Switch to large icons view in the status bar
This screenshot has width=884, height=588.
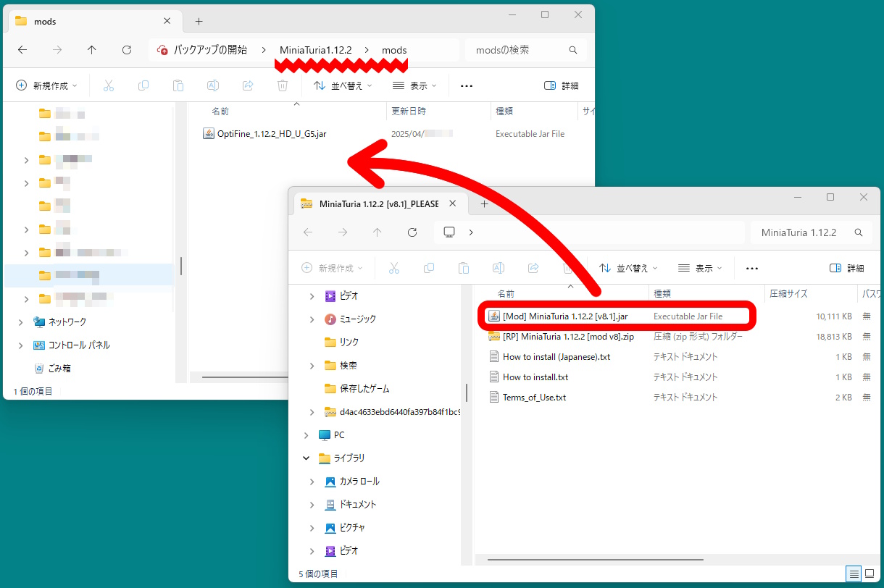(x=868, y=574)
